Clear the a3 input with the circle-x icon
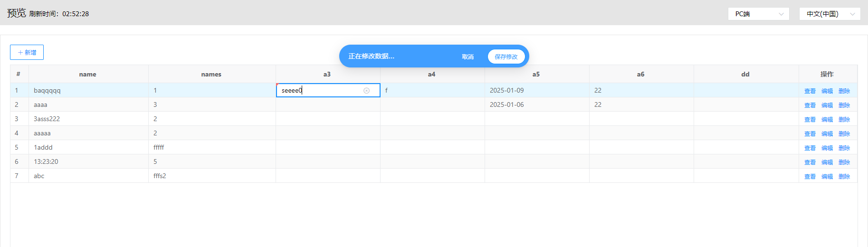The width and height of the screenshot is (868, 247). pos(366,91)
